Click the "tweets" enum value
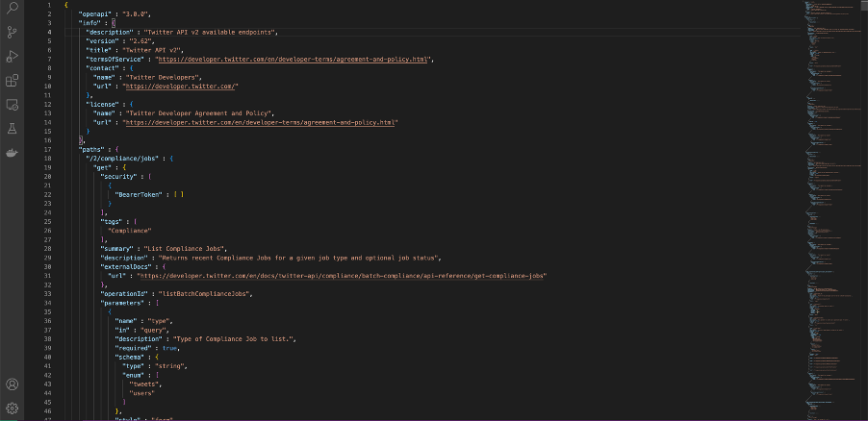 tap(145, 384)
